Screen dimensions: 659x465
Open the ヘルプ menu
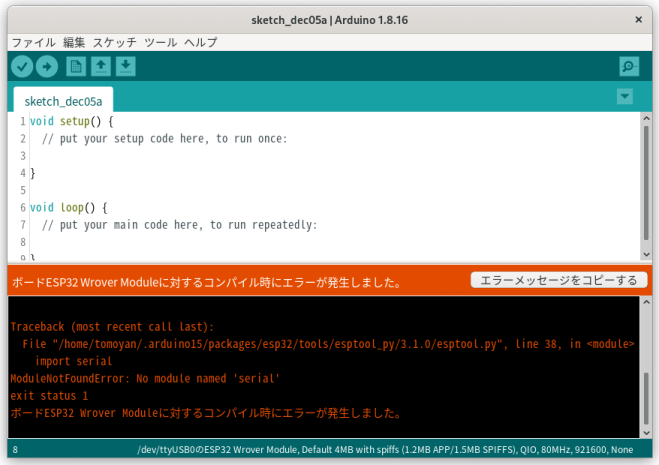click(201, 42)
